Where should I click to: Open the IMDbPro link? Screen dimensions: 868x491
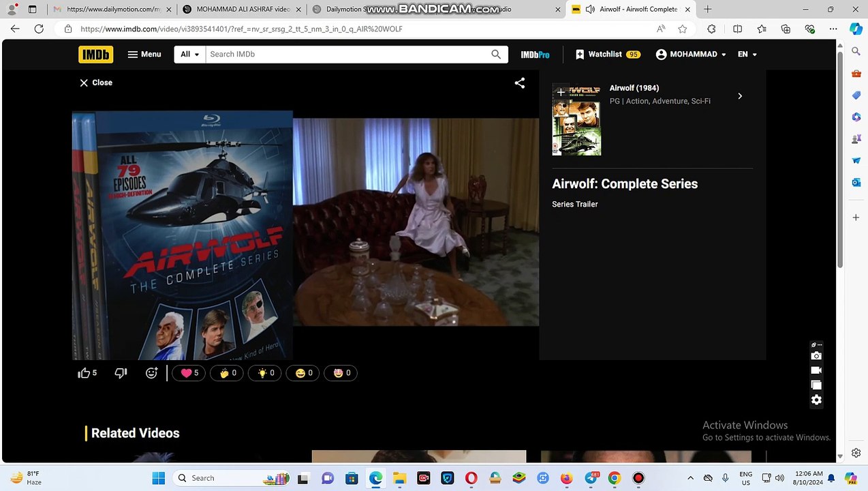click(x=535, y=55)
